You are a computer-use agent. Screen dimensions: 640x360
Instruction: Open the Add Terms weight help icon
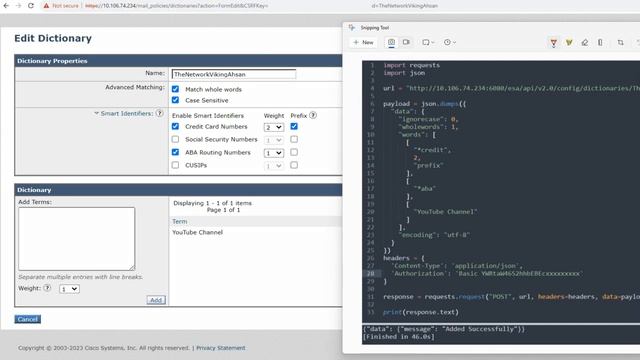click(47, 288)
